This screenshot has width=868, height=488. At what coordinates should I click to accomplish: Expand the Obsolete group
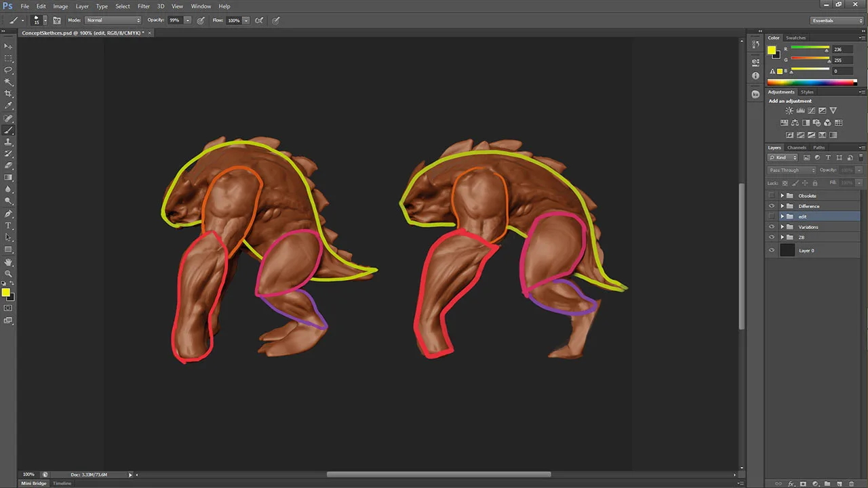coord(782,196)
